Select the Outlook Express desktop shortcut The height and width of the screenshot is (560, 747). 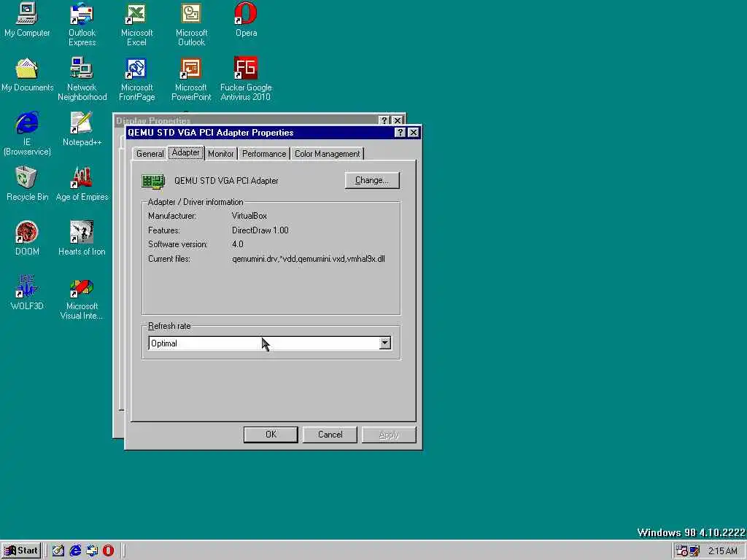coord(82,24)
